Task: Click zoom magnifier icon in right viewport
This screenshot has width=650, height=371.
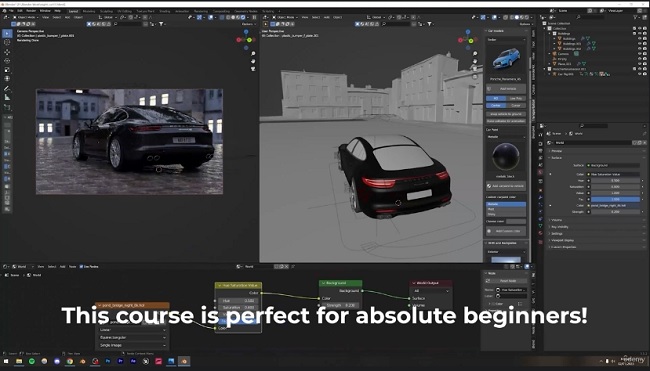Action: click(x=475, y=54)
